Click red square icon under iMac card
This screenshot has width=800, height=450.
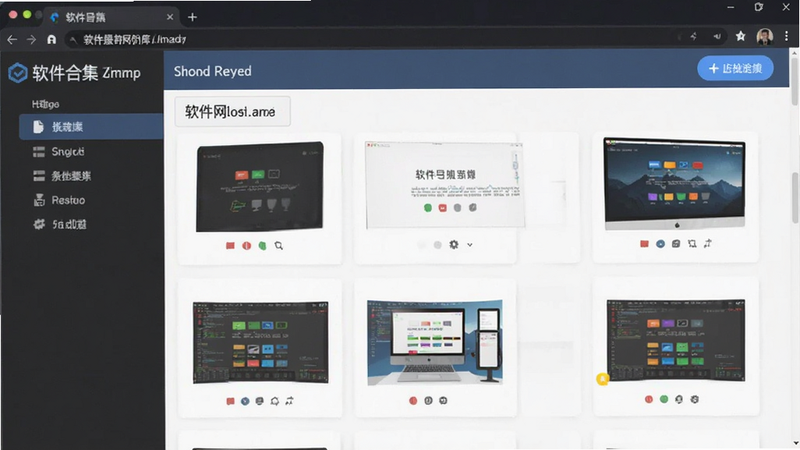click(x=644, y=244)
